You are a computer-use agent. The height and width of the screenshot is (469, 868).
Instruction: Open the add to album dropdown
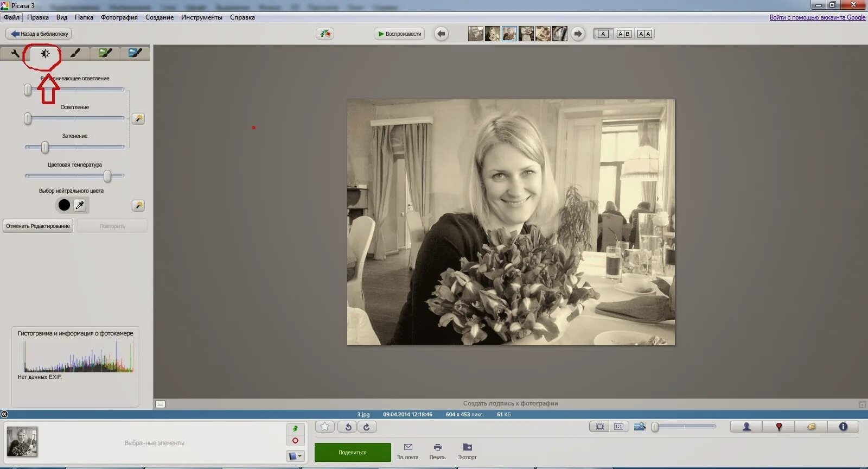click(295, 456)
